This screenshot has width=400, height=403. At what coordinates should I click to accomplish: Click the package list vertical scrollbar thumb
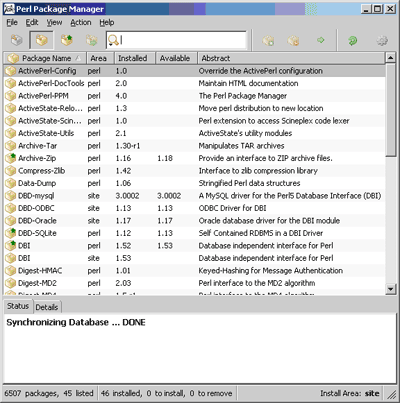(x=390, y=110)
